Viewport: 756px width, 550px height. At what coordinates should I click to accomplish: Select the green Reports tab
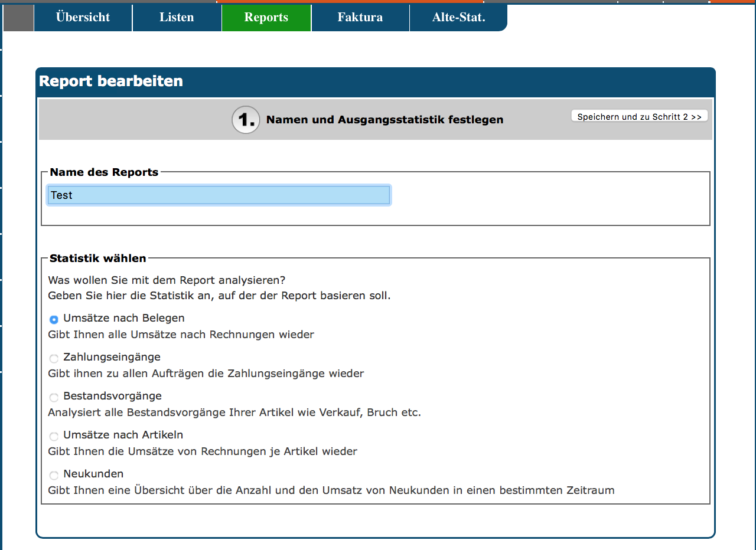point(266,18)
